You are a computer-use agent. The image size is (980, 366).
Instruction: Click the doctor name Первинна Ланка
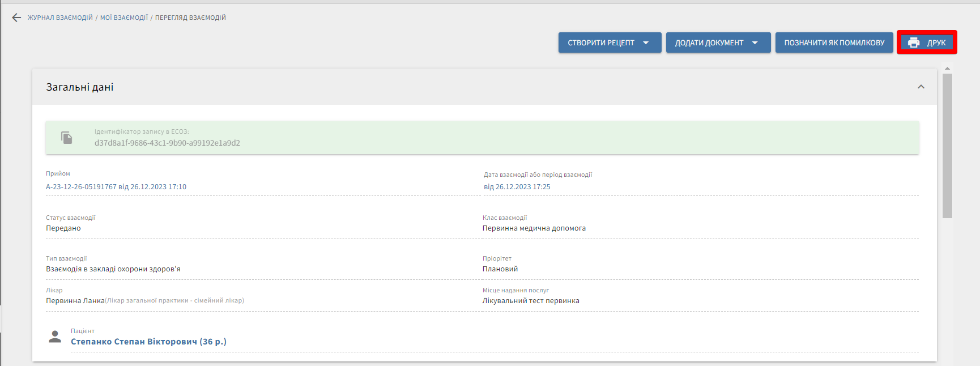[75, 301]
